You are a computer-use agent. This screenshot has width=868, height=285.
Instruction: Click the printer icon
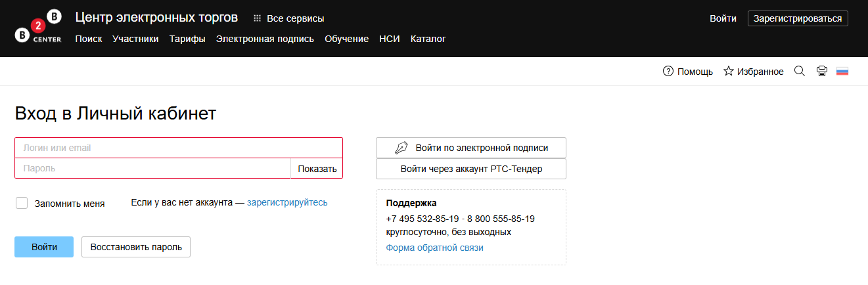(x=821, y=72)
